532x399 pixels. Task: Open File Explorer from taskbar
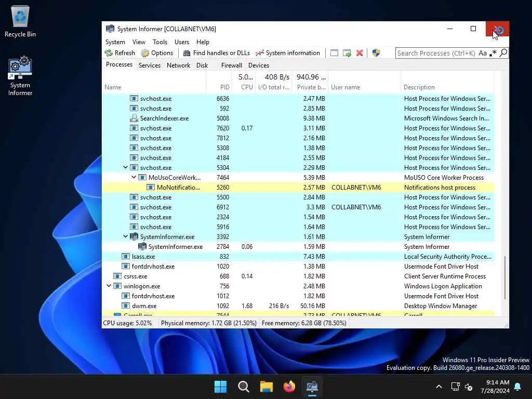[x=267, y=387]
